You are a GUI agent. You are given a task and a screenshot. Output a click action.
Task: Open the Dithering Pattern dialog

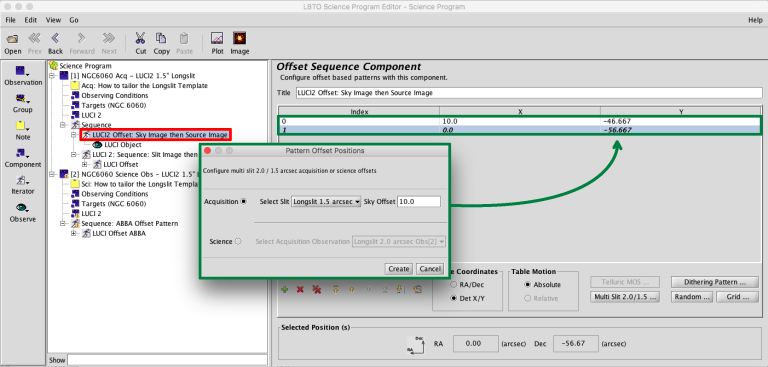coord(714,282)
